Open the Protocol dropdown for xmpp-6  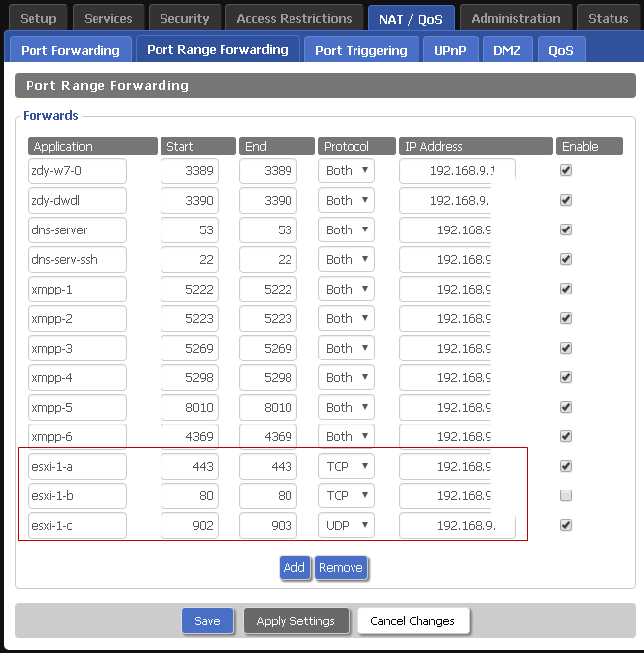pyautogui.click(x=347, y=436)
